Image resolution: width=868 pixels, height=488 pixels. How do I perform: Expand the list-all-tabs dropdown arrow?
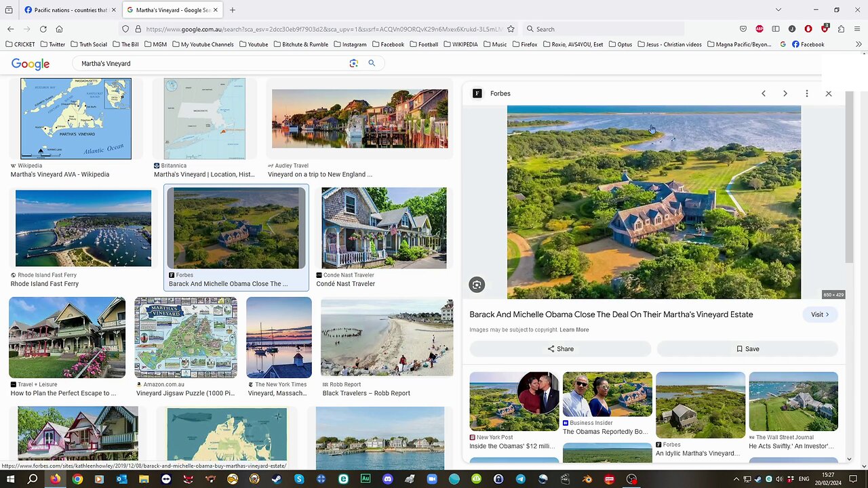tap(778, 10)
